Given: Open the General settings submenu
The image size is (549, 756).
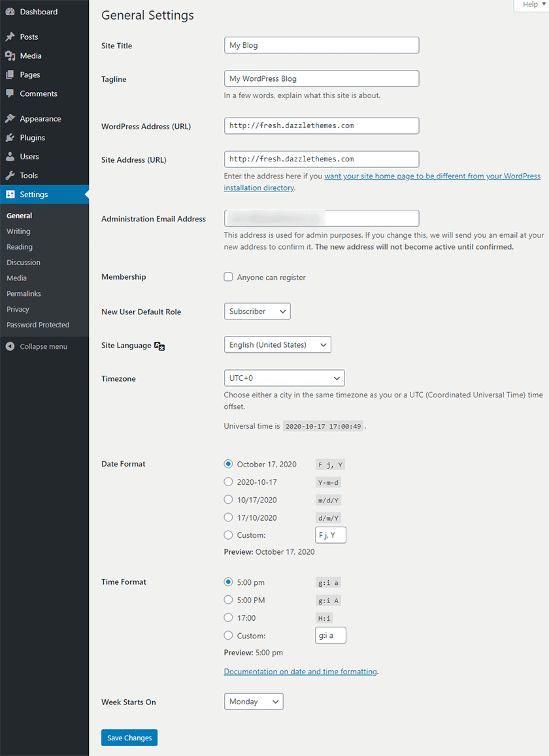Looking at the screenshot, I should (x=20, y=216).
